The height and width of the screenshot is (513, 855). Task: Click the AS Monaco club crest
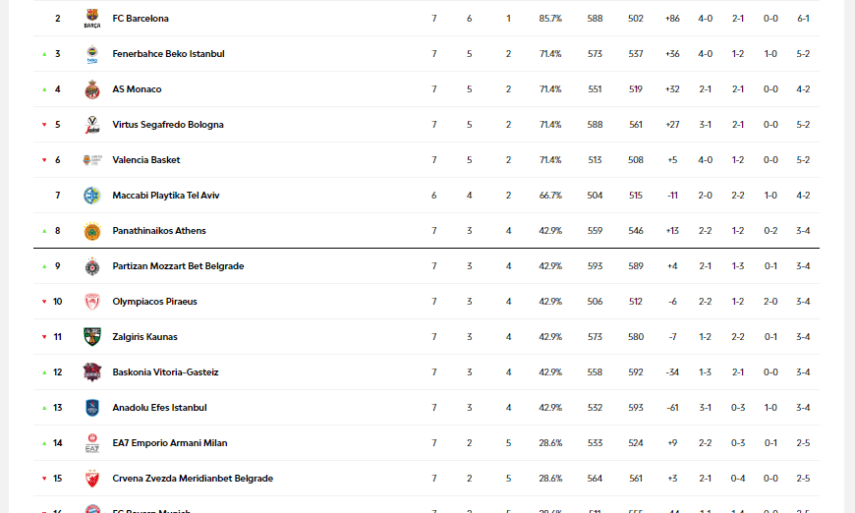[92, 89]
